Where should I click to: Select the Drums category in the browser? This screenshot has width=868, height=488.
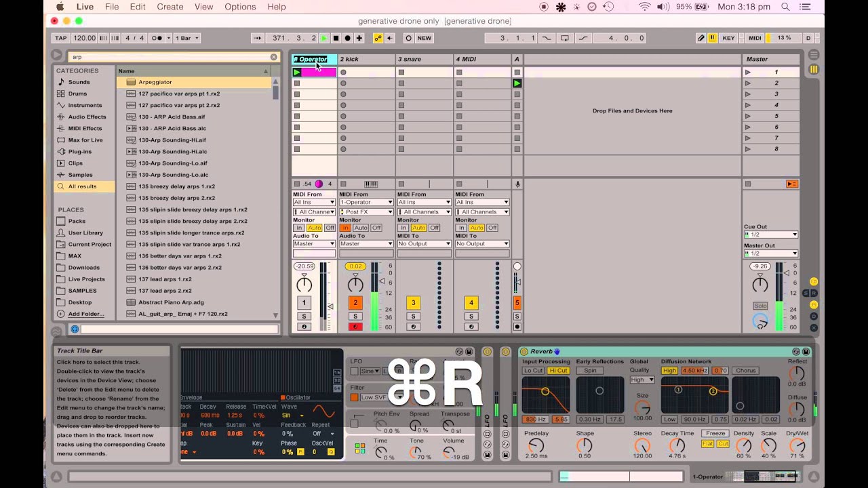pos(77,94)
